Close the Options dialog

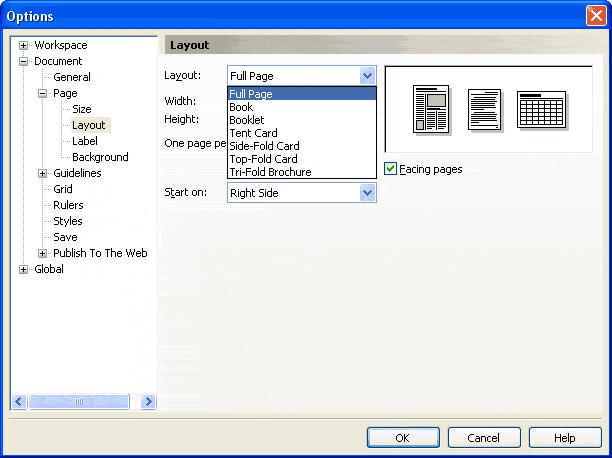596,16
